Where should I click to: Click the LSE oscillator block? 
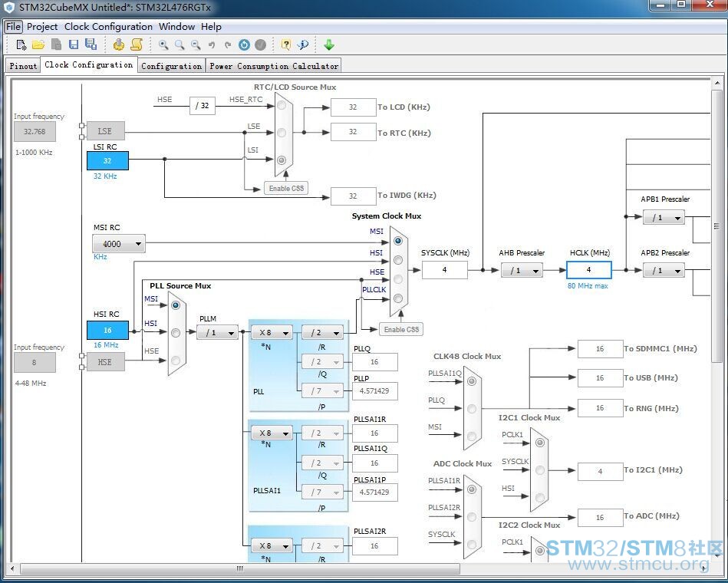tap(105, 131)
